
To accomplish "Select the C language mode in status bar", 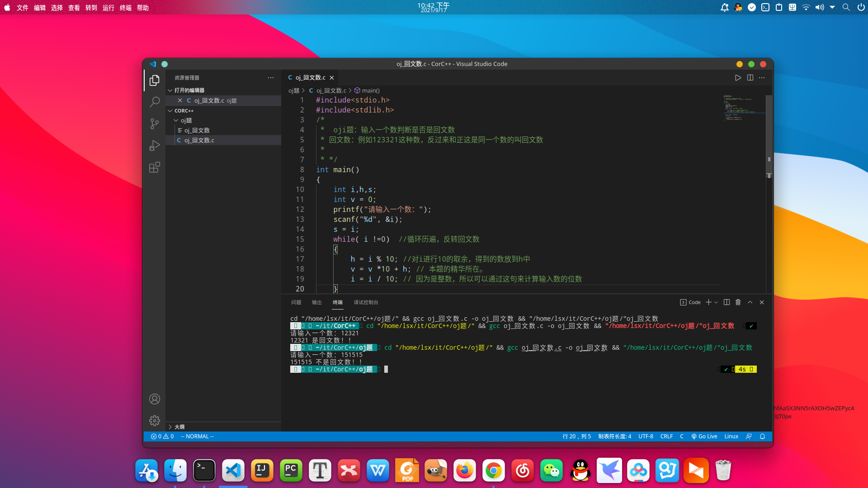I will 682,436.
